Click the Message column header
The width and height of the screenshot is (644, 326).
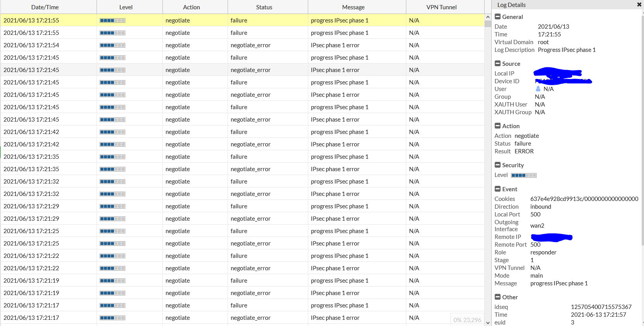(x=353, y=7)
